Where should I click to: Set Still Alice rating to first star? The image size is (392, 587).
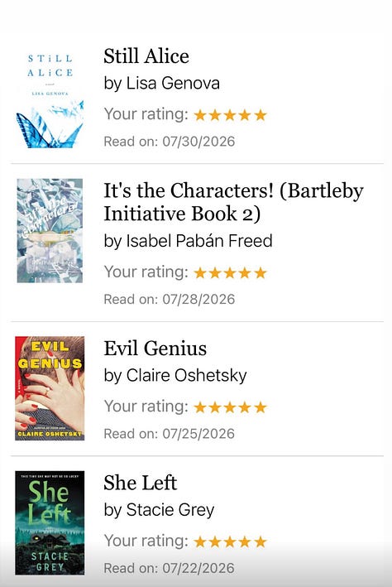coord(200,115)
